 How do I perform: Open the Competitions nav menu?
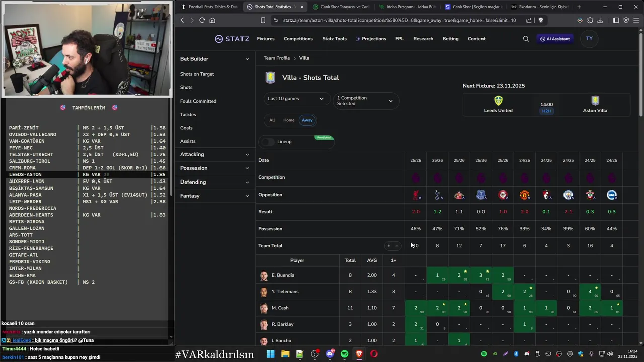pos(298,39)
